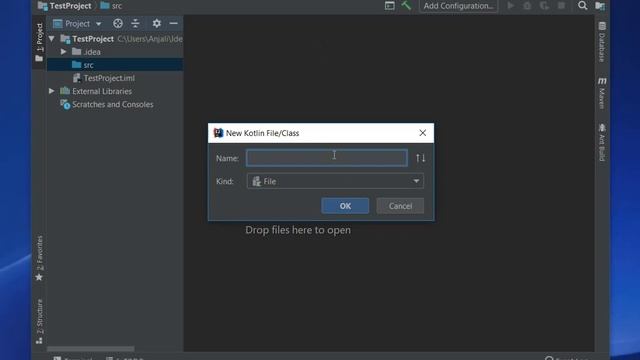
Task: Open the Kind dropdown showing File
Action: tap(335, 181)
